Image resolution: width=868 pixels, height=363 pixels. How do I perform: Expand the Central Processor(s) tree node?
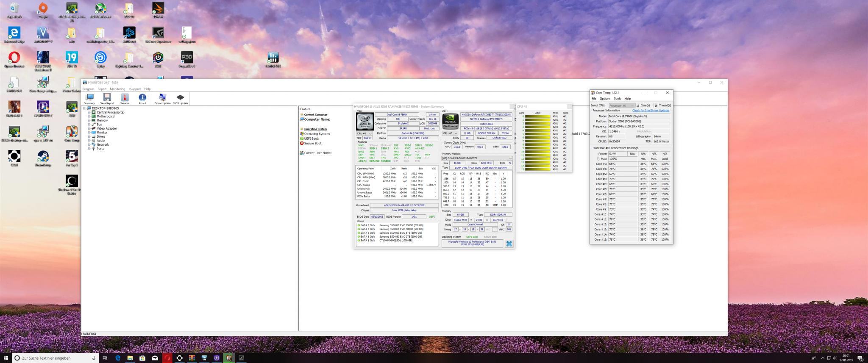click(89, 112)
